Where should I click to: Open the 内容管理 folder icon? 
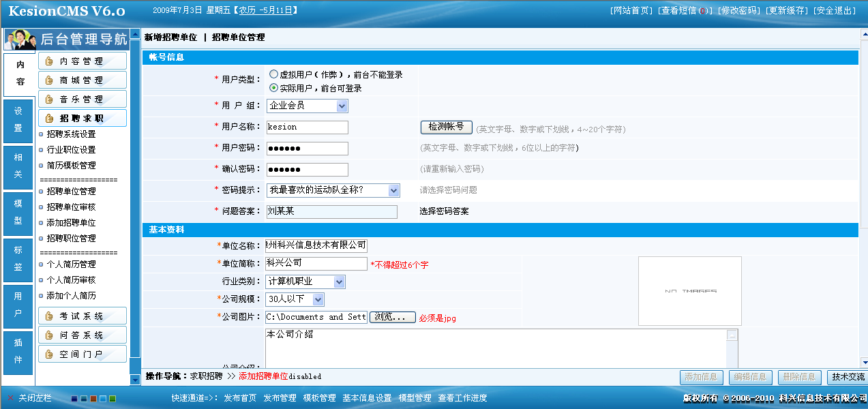coord(49,59)
